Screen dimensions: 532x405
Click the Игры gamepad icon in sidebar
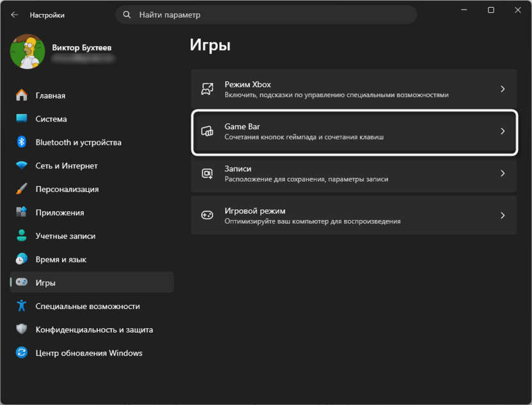[22, 282]
